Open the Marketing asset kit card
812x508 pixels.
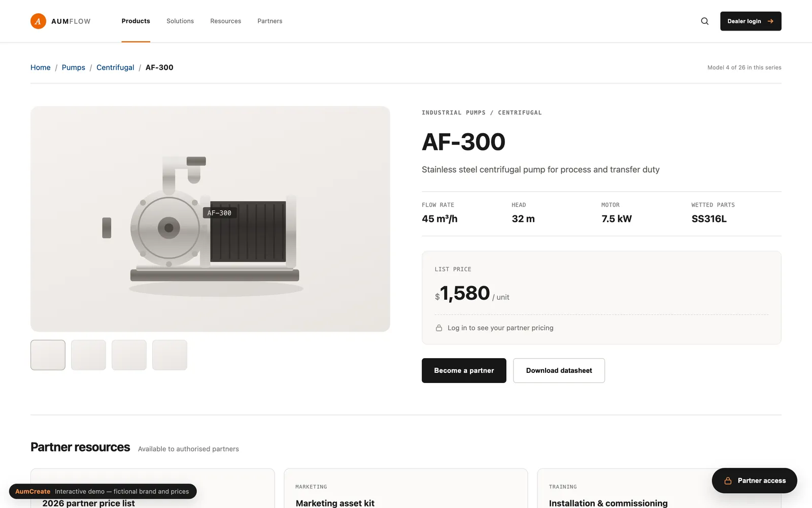[405, 489]
